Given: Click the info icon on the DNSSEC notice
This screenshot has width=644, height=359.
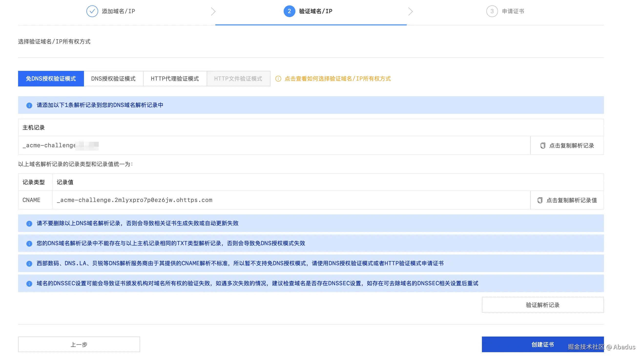Looking at the screenshot, I should (29, 284).
